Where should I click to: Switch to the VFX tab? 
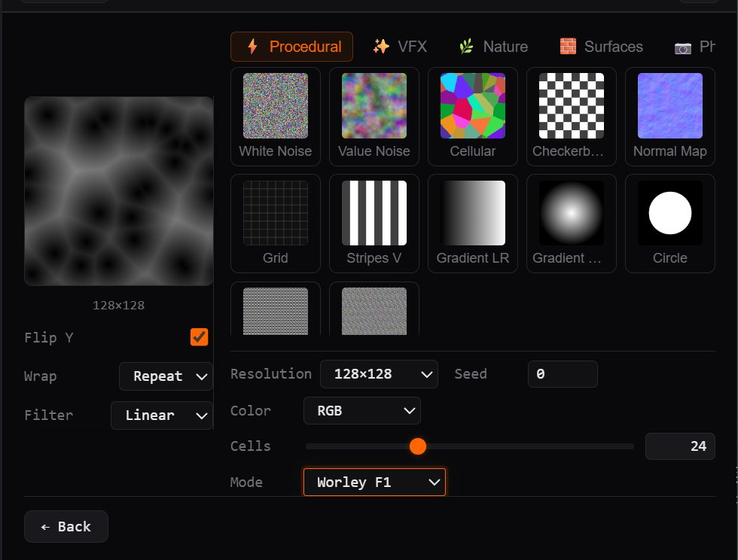pyautogui.click(x=400, y=47)
